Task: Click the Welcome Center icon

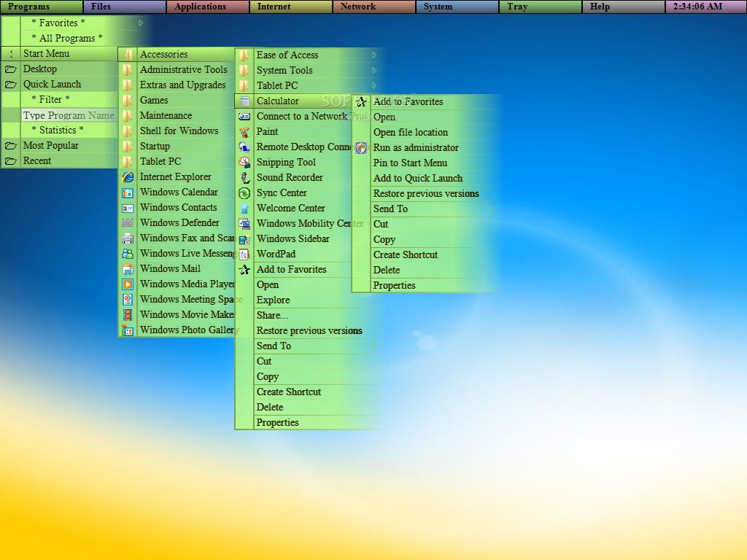Action: 245,208
